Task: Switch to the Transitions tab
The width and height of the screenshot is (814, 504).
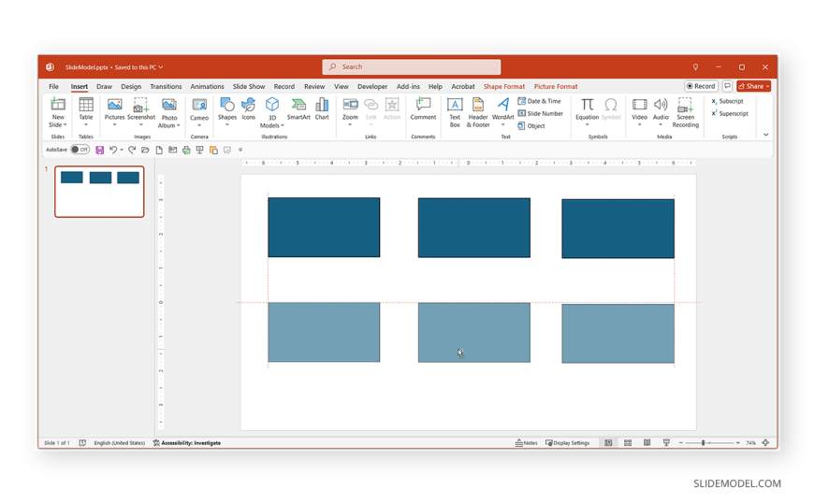Action: coord(166,87)
